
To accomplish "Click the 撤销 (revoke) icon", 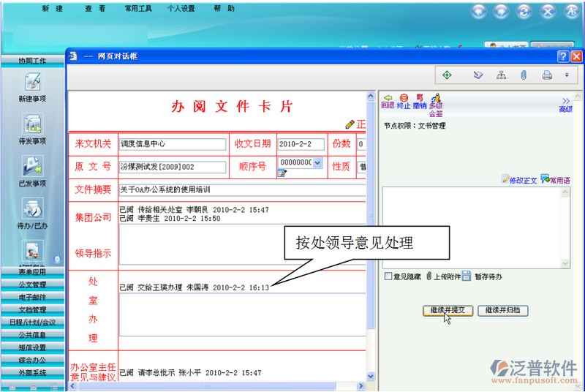I will click(420, 98).
